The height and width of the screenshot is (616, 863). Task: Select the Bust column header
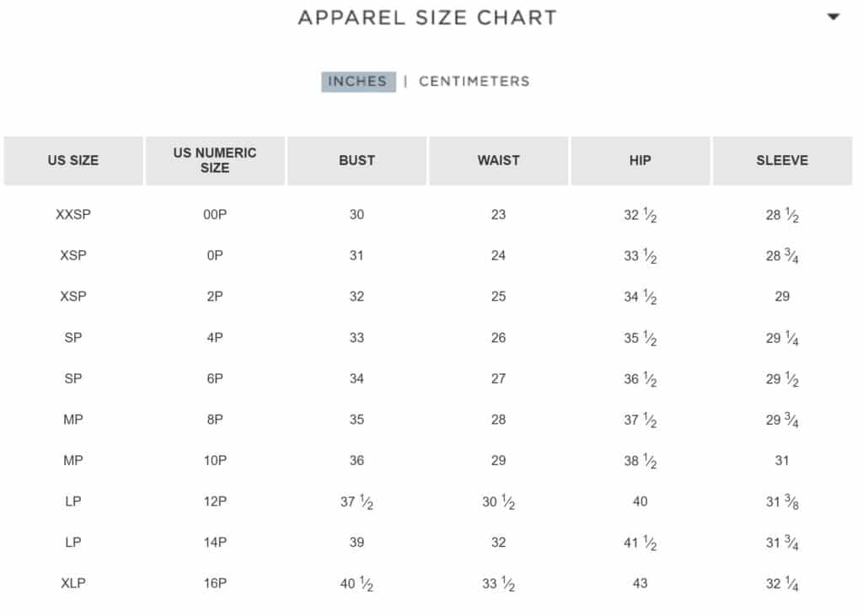coord(356,160)
